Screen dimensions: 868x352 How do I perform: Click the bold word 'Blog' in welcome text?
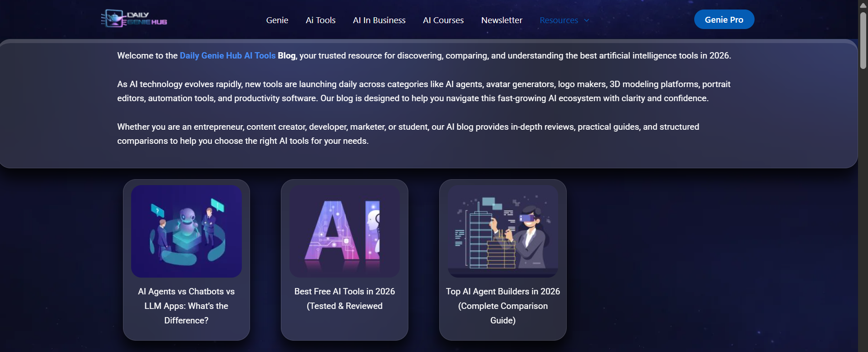286,55
